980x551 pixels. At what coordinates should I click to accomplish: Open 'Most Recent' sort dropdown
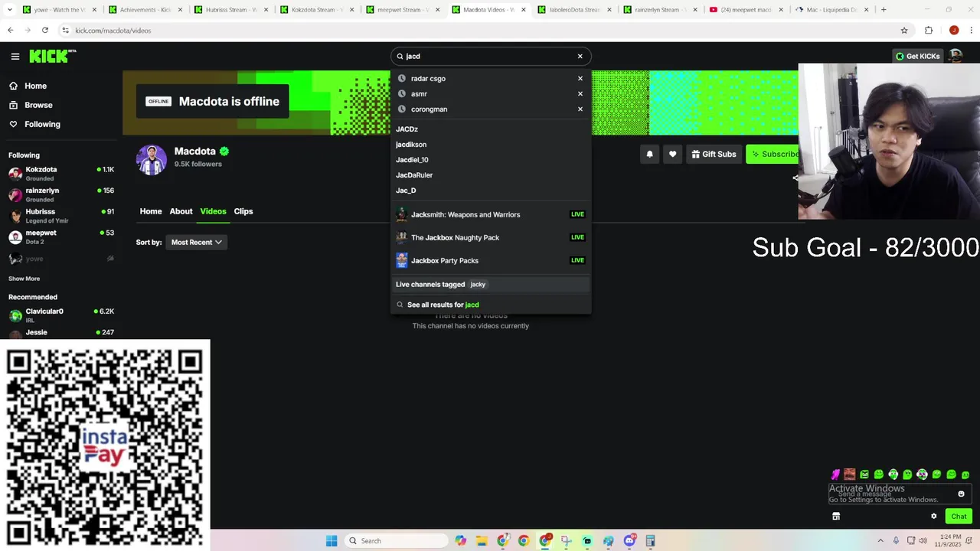pos(197,242)
